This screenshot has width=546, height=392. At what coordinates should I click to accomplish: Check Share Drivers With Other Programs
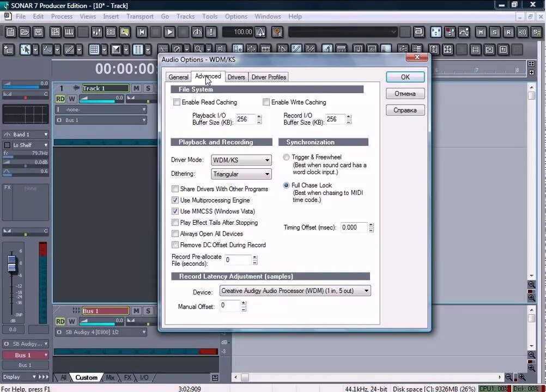[175, 189]
